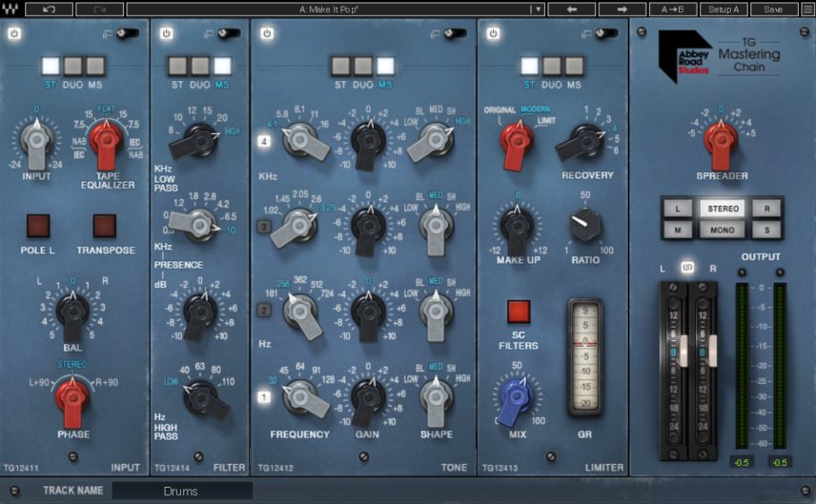
Task: Toggle the SC FILTERS red button
Action: point(519,312)
